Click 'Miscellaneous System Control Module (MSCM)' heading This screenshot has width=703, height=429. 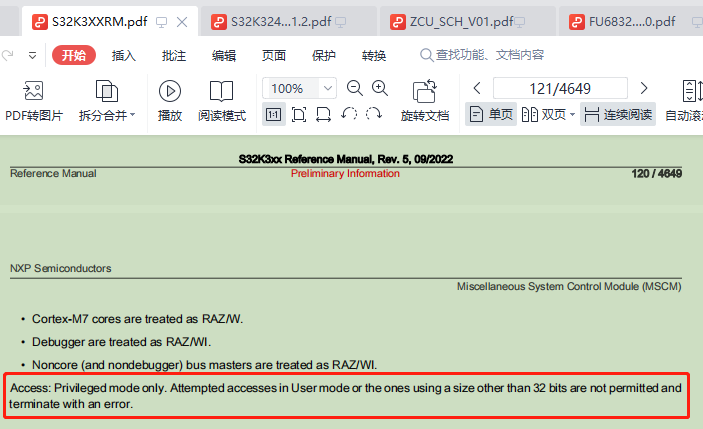[569, 286]
